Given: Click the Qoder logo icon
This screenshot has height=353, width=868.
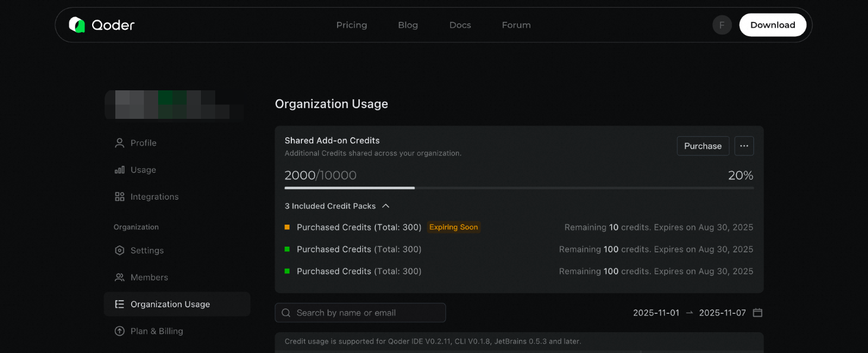Looking at the screenshot, I should click(x=77, y=25).
